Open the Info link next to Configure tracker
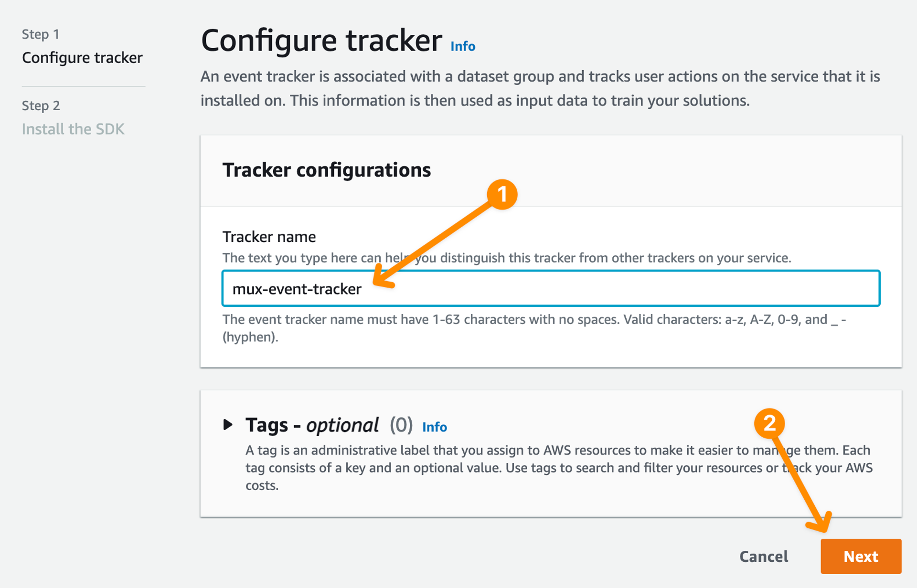Viewport: 917px width, 588px height. coord(462,46)
